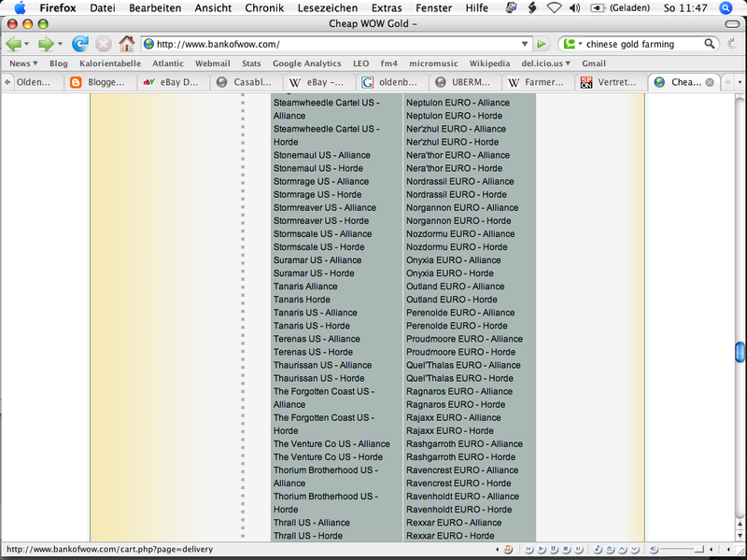The image size is (747, 560).
Task: Open the Wikipedia bookmark
Action: [489, 63]
